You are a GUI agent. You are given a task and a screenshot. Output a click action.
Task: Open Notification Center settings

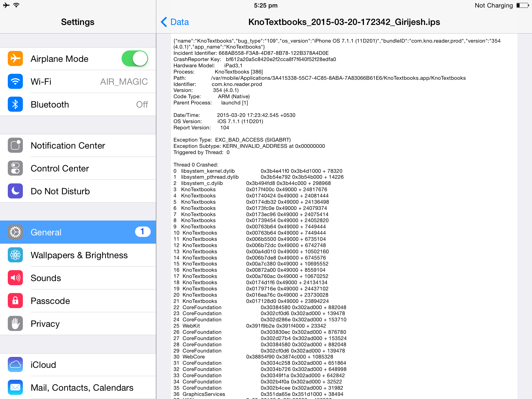point(78,145)
